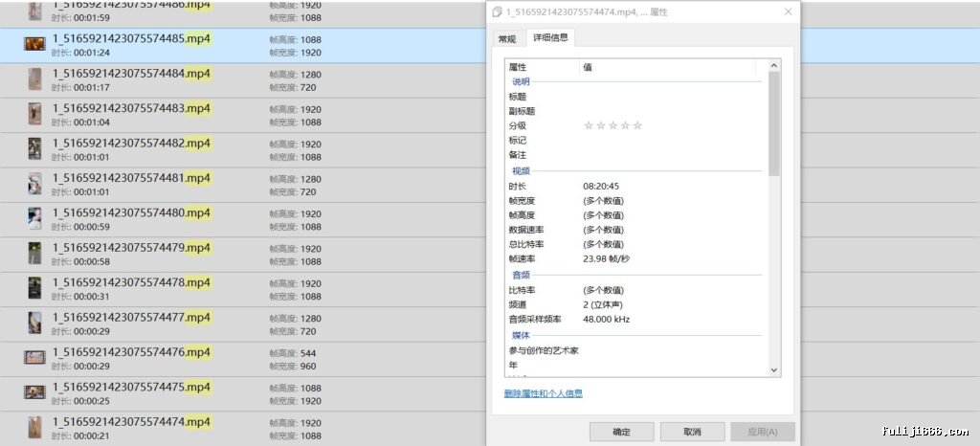Select the 数据速率 property row
The image size is (980, 446).
tap(636, 230)
